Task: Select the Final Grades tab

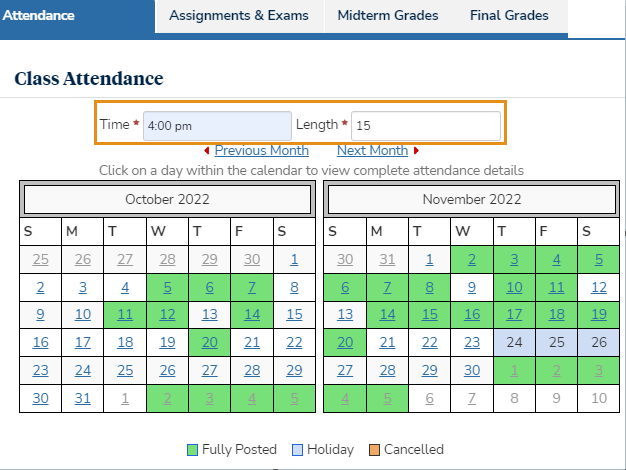Action: click(x=509, y=16)
